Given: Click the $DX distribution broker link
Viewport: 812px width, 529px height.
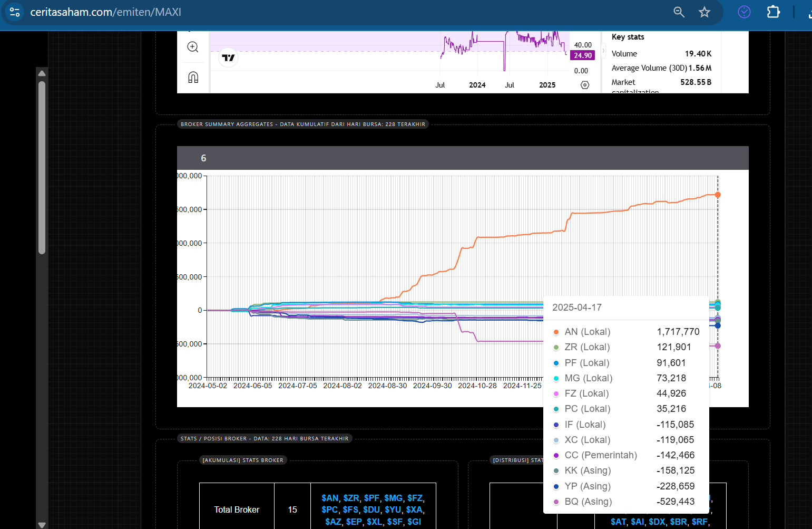Looking at the screenshot, I should point(657,522).
